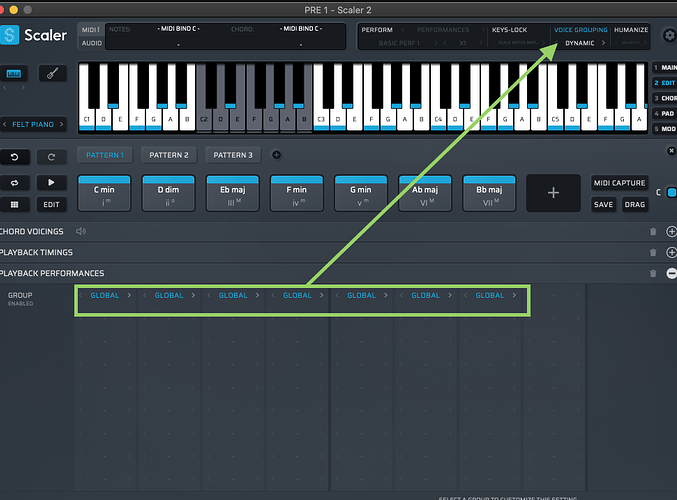677x500 pixels.
Task: Select Pattern 3 tab
Action: (x=233, y=155)
